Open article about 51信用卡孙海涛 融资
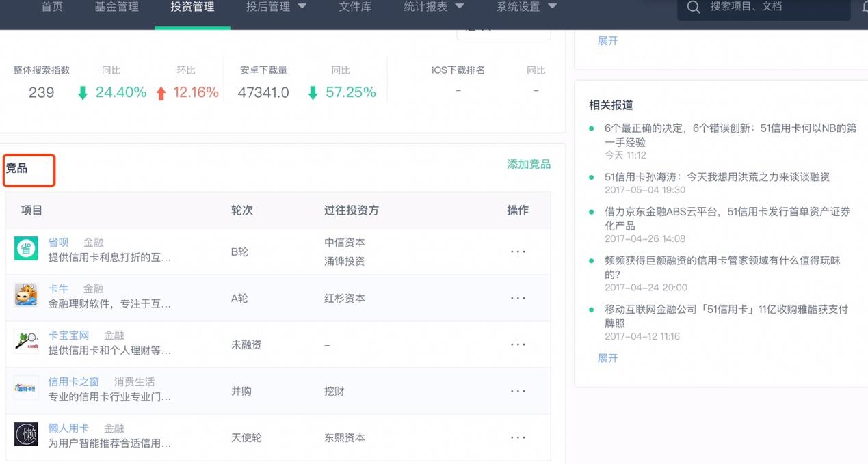This screenshot has height=464, width=868. pyautogui.click(x=717, y=177)
